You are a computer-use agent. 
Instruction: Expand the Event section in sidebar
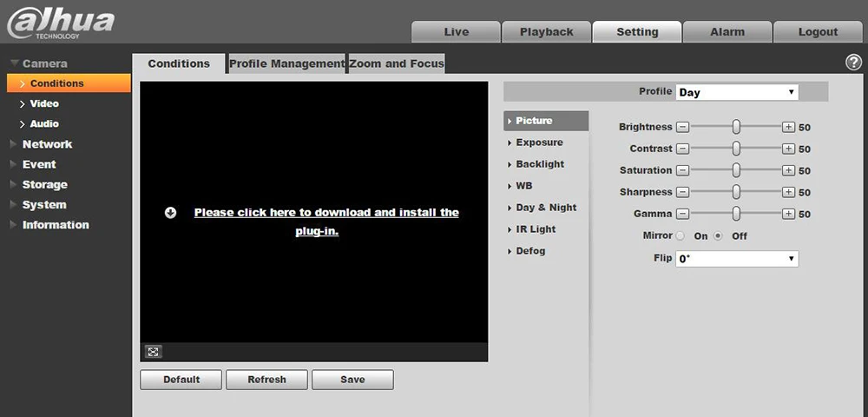(33, 164)
